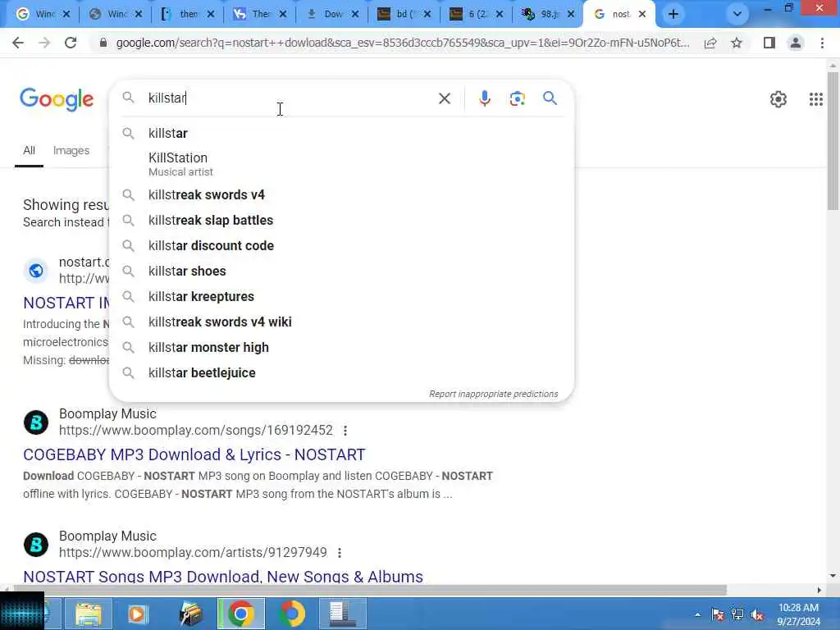Select the All results tab

[29, 151]
